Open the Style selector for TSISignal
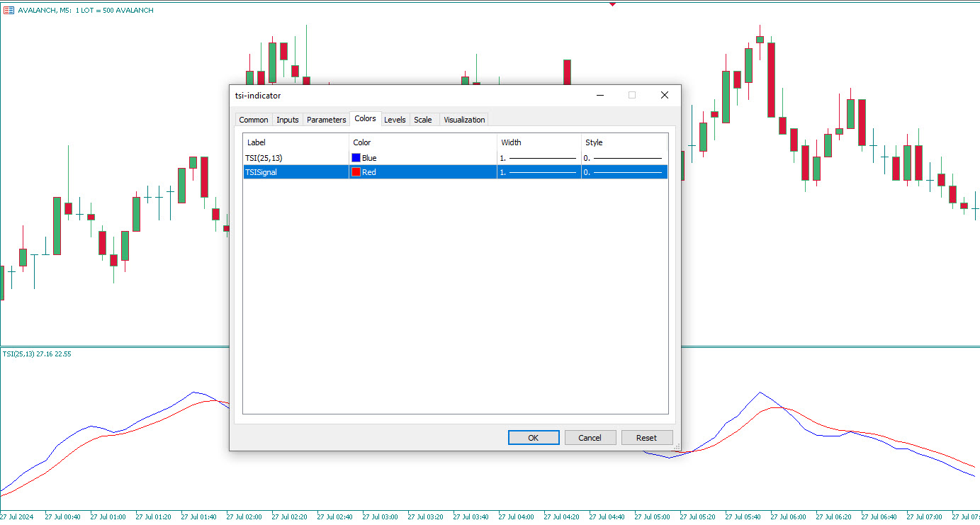This screenshot has height=525, width=980. click(624, 172)
